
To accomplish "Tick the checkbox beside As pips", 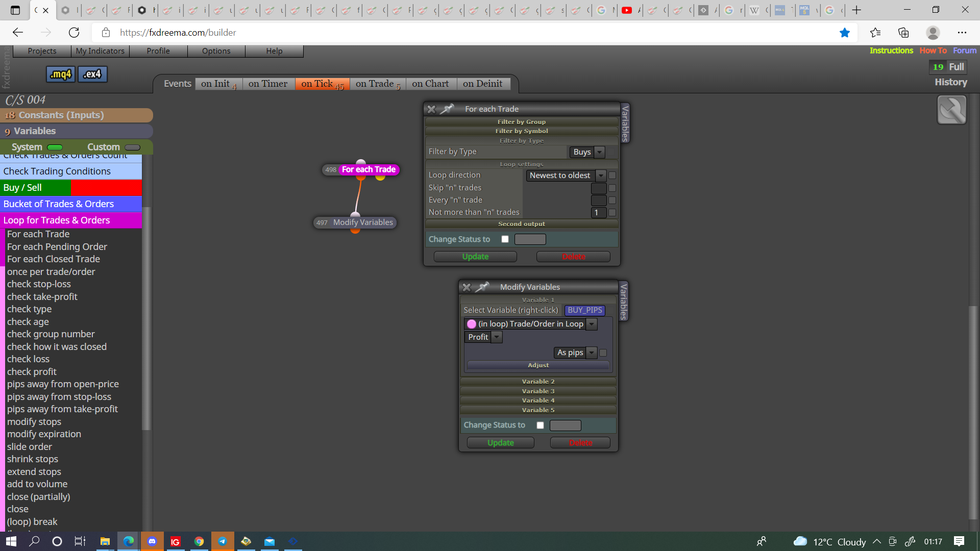I will (603, 353).
